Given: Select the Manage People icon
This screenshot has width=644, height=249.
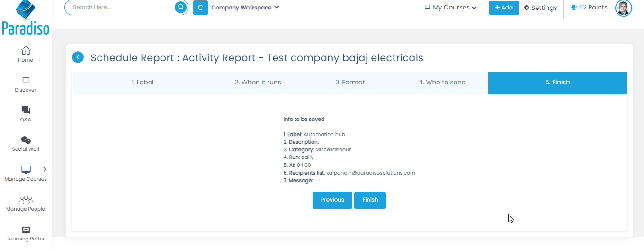Looking at the screenshot, I should click(26, 200).
